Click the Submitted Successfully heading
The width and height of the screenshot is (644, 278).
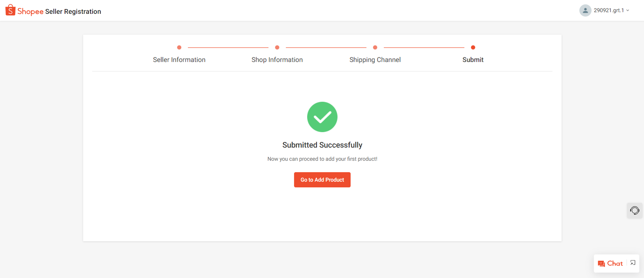click(x=322, y=144)
